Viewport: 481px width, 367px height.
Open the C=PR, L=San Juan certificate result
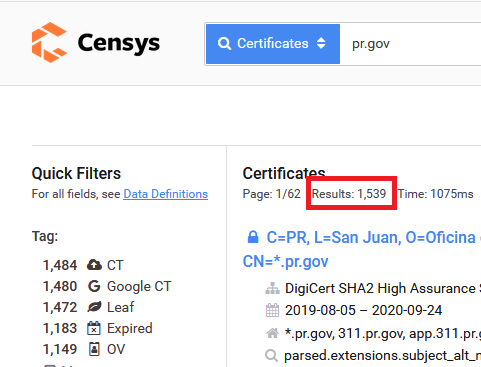coord(362,249)
